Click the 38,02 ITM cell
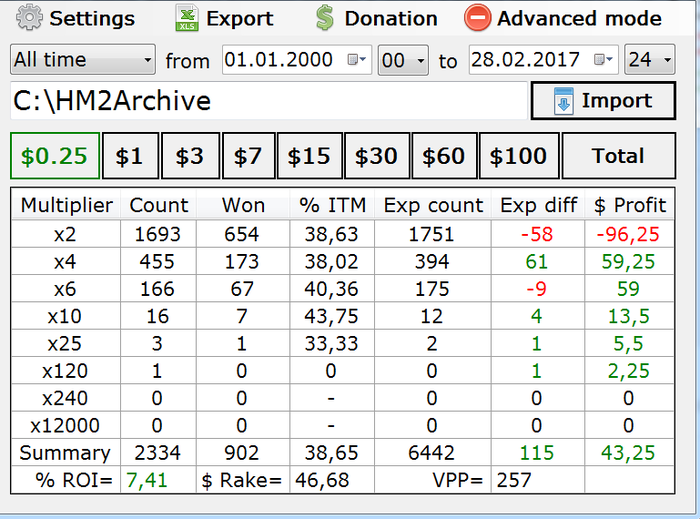700x519 pixels. point(331,262)
